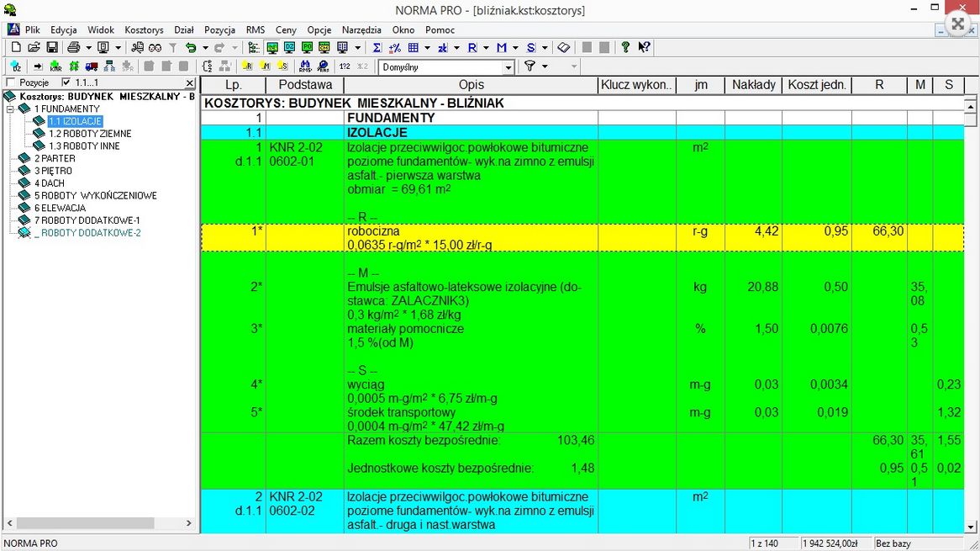The height and width of the screenshot is (551, 980).
Task: Click the Klucz wykon.. column header
Action: click(636, 85)
